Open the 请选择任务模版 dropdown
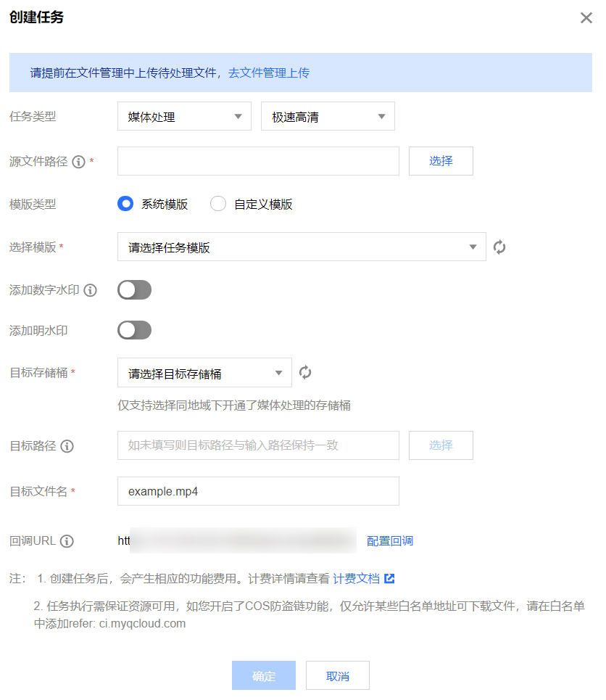The width and height of the screenshot is (606, 700). coord(302,247)
